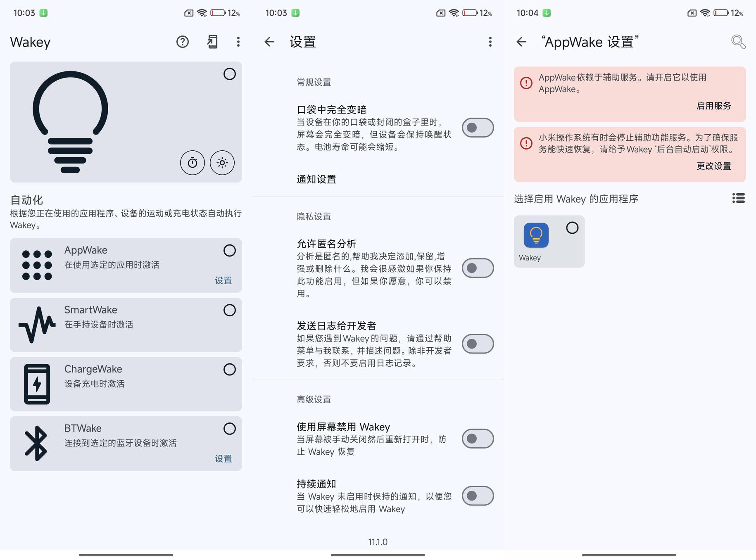The image size is (756, 560).
Task: Enable the AppWake radio button
Action: pyautogui.click(x=229, y=251)
